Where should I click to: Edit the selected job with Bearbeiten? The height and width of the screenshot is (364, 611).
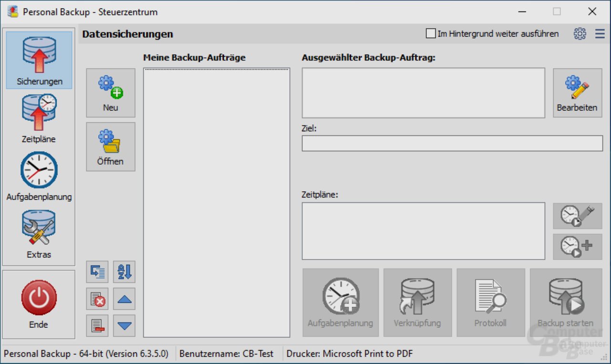point(577,93)
